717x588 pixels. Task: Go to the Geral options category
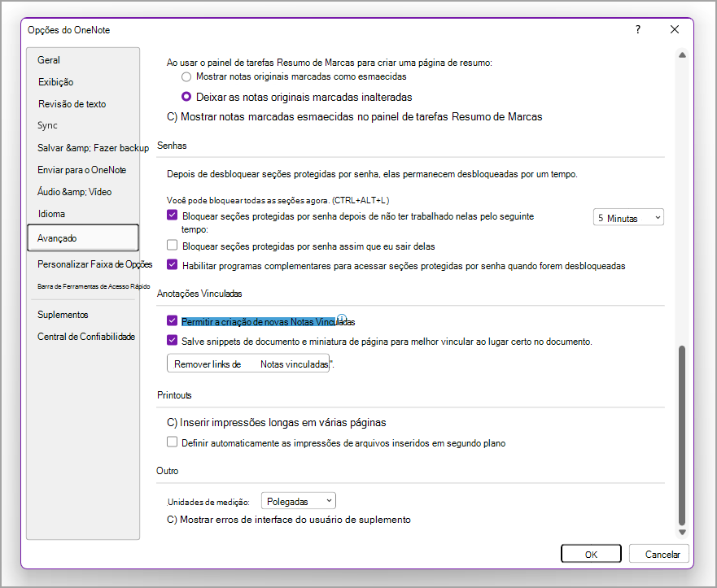point(49,60)
